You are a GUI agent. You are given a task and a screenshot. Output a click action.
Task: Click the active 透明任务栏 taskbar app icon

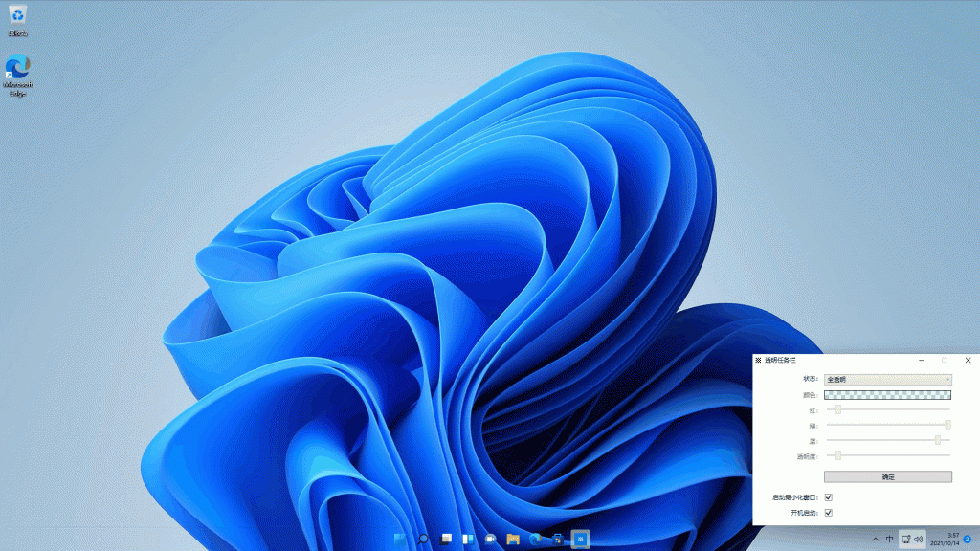pyautogui.click(x=580, y=540)
